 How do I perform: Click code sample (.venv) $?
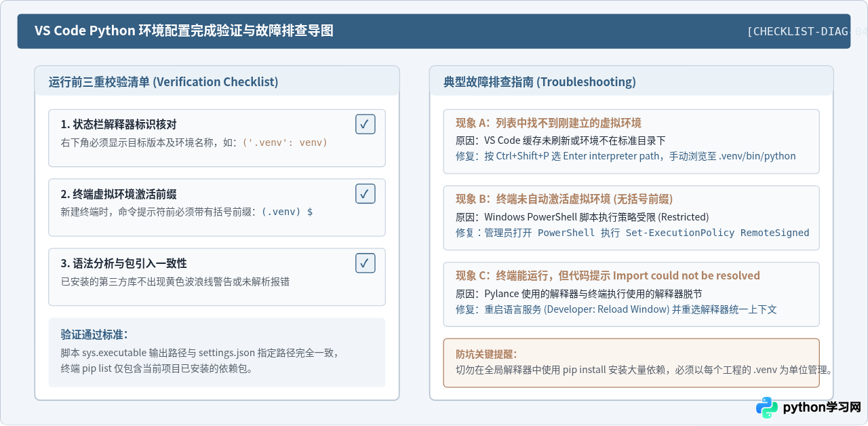288,212
